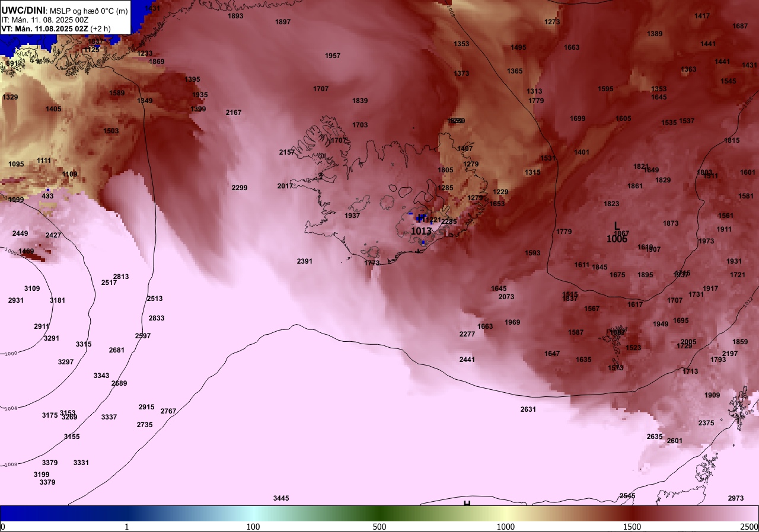
Task: Click the 3343 height value
Action: [101, 376]
